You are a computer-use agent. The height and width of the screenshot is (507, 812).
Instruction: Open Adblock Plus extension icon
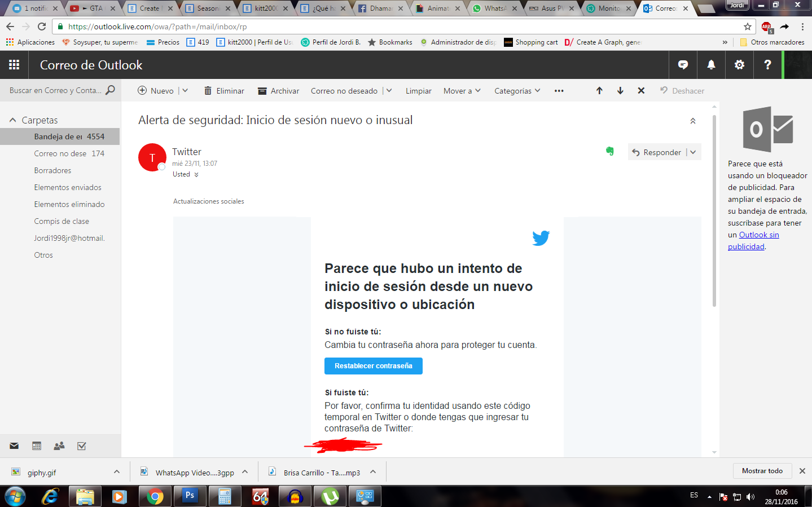coord(767,27)
